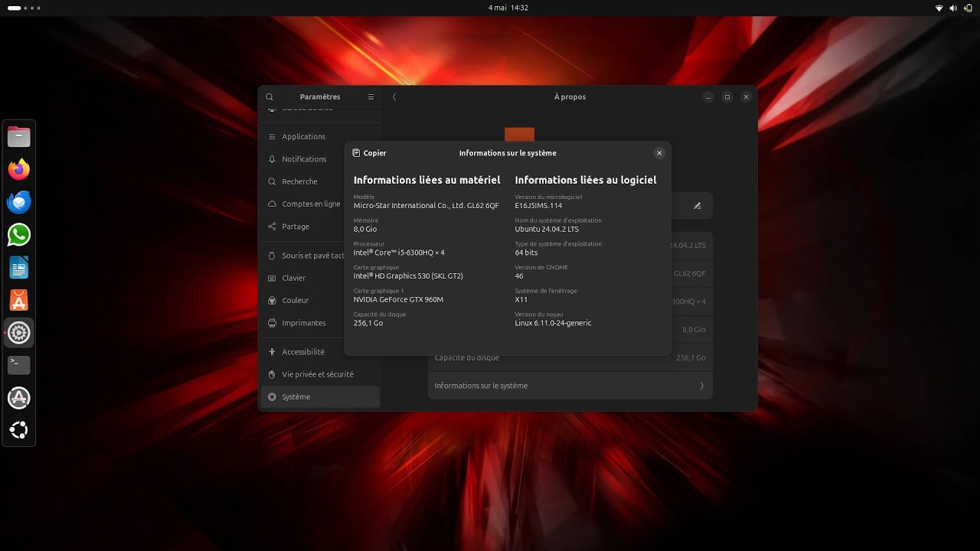Open Software Updater from the dock
The height and width of the screenshot is (551, 980).
pyautogui.click(x=19, y=398)
